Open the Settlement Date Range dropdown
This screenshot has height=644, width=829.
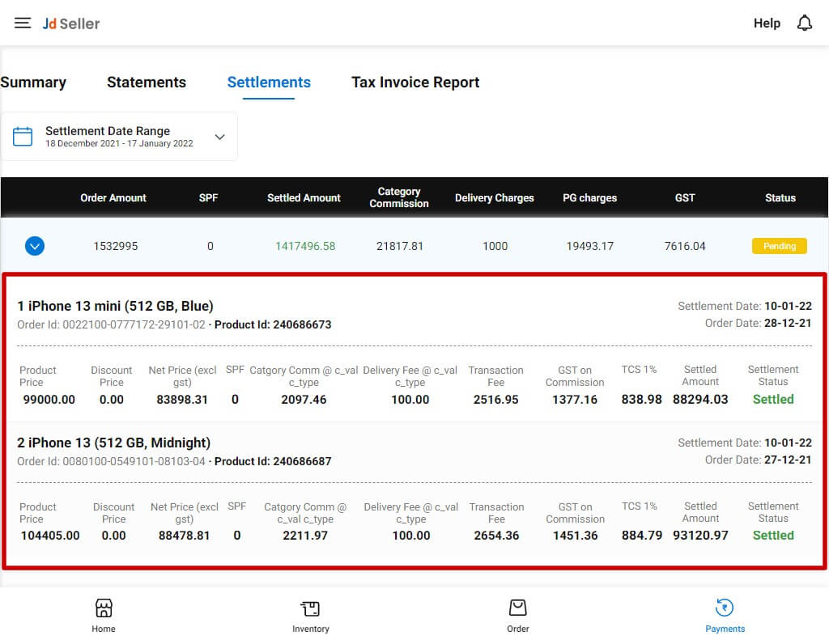tap(219, 137)
